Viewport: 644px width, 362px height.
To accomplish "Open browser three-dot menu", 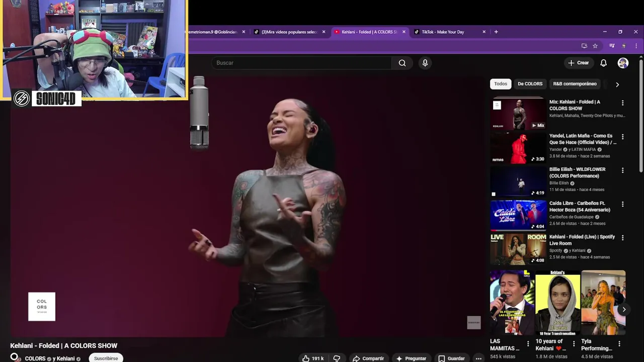I will pyautogui.click(x=636, y=46).
